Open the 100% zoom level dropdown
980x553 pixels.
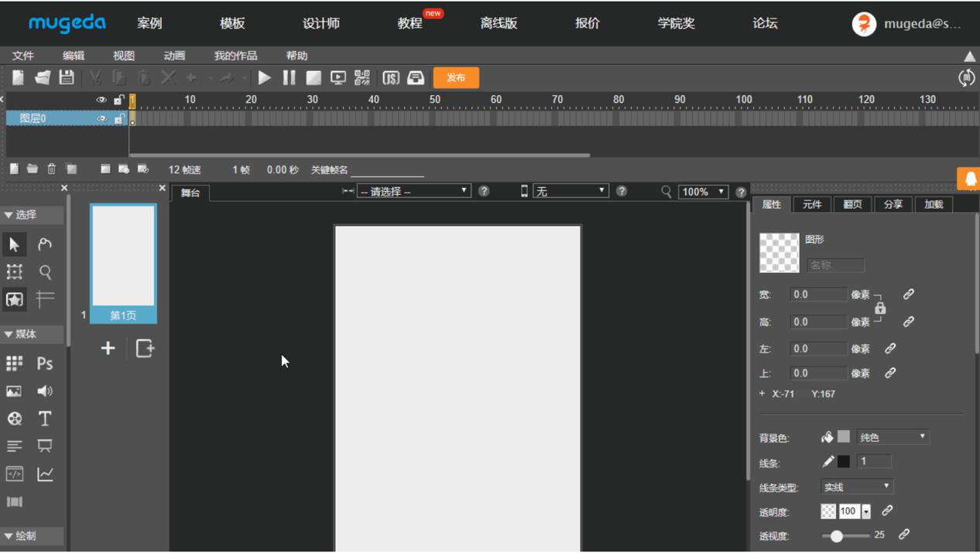click(703, 192)
